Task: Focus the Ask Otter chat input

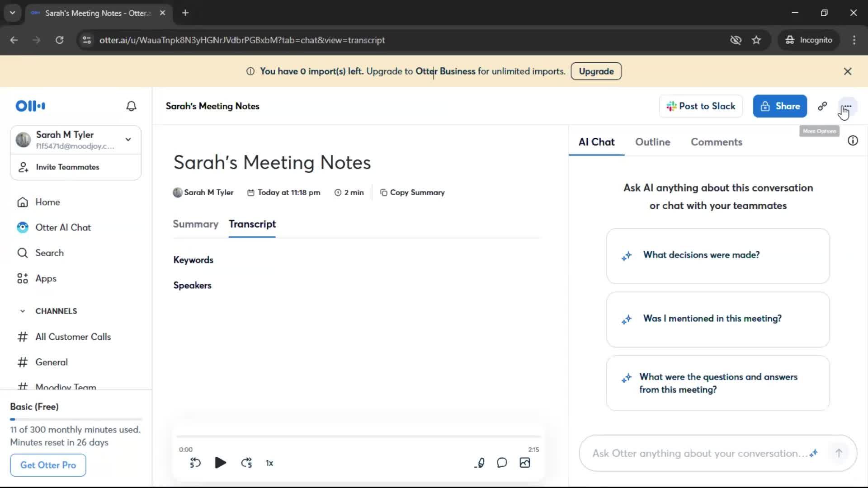Action: click(x=699, y=453)
